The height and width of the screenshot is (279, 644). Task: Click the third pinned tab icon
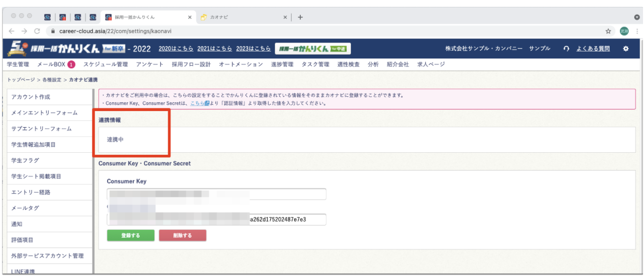78,17
